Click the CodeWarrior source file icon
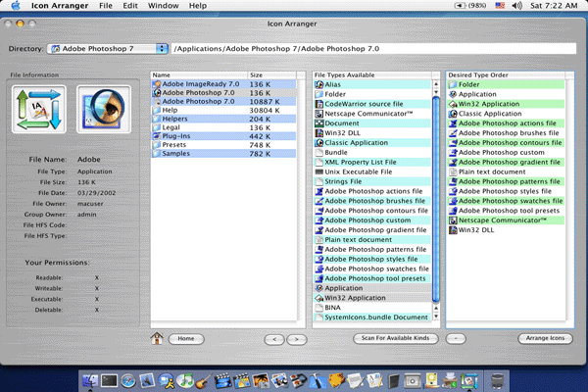588x392 pixels. 319,104
